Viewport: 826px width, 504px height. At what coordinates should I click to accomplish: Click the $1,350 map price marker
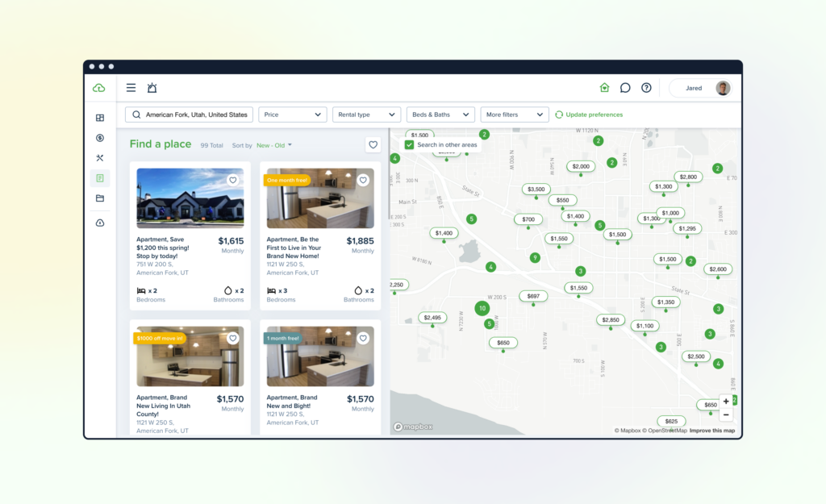click(x=665, y=302)
